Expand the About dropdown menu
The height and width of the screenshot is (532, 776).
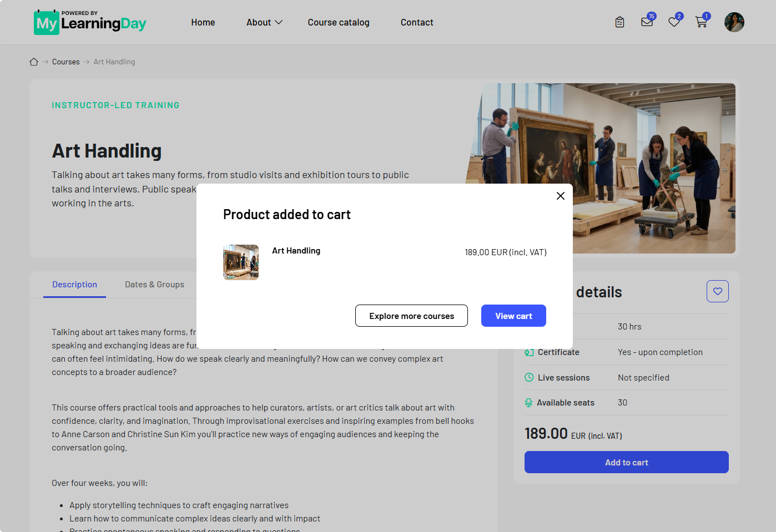[x=264, y=22]
